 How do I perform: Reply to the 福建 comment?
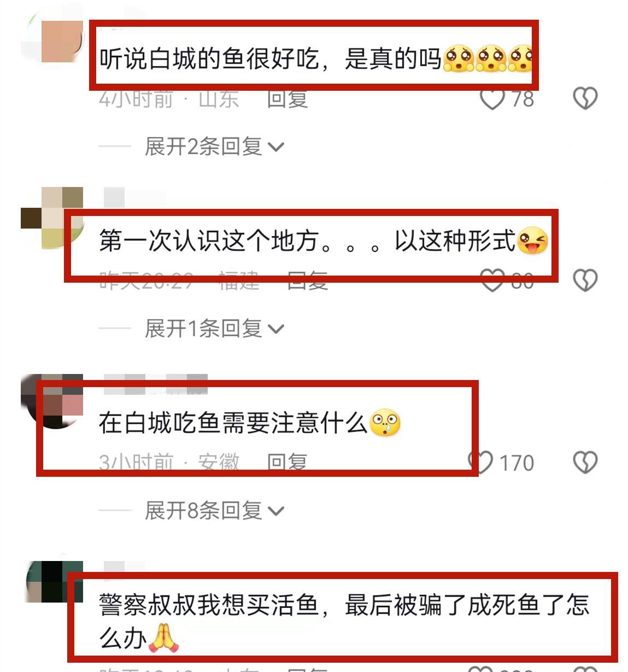coord(308,281)
